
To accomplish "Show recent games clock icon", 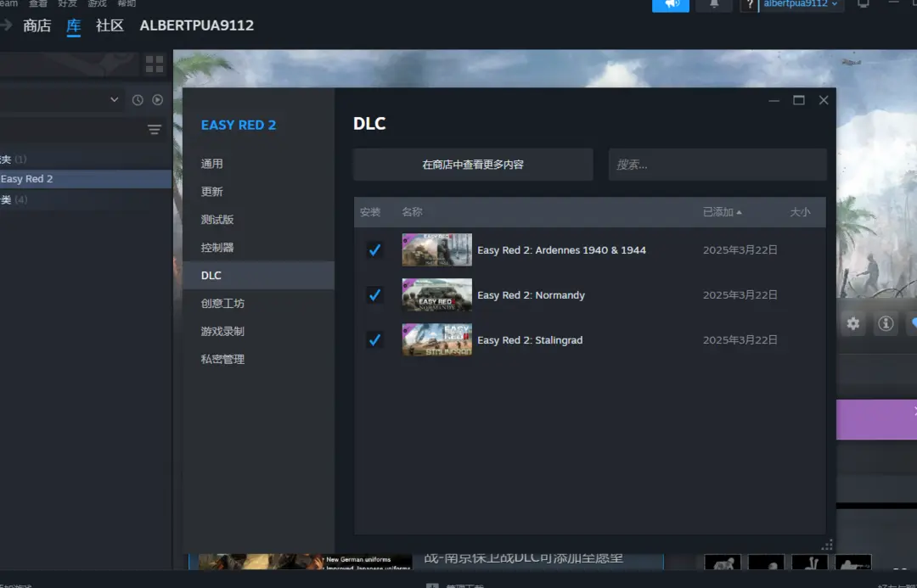I will (138, 100).
